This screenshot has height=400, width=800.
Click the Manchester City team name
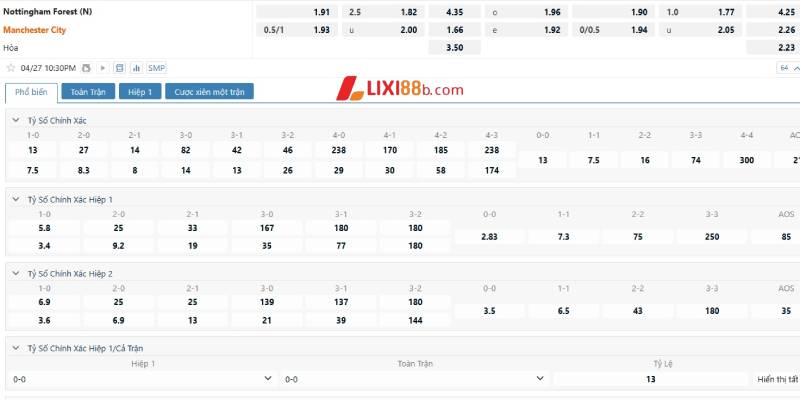tap(34, 30)
